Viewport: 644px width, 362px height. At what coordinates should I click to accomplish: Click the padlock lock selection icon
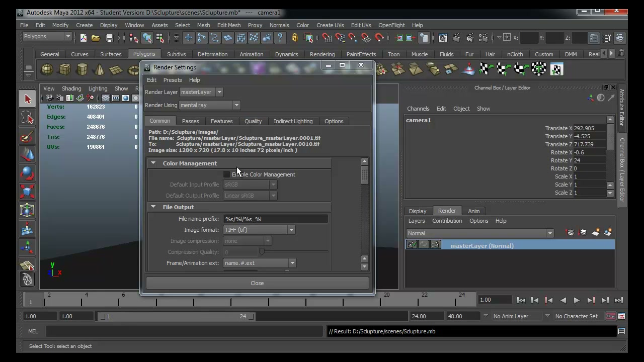tap(295, 37)
